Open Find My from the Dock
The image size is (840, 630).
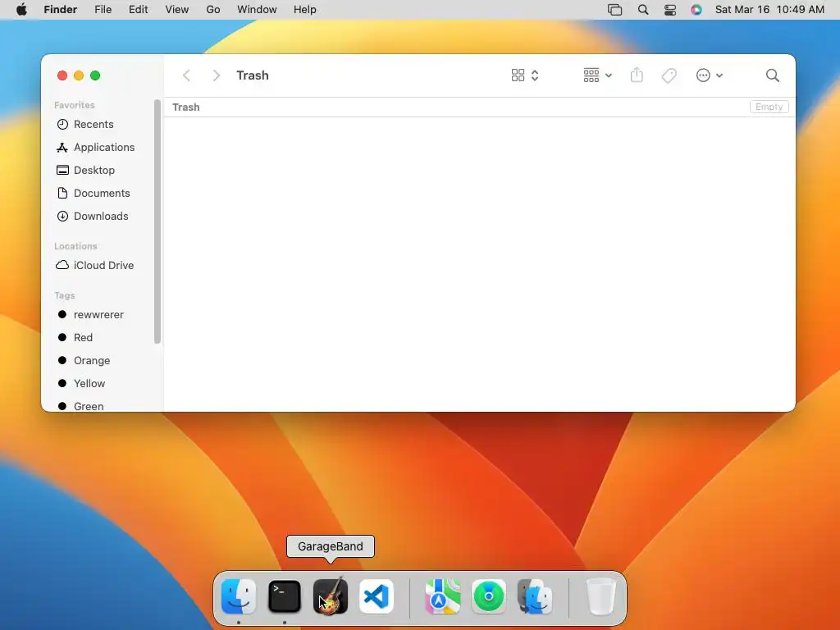(x=489, y=596)
